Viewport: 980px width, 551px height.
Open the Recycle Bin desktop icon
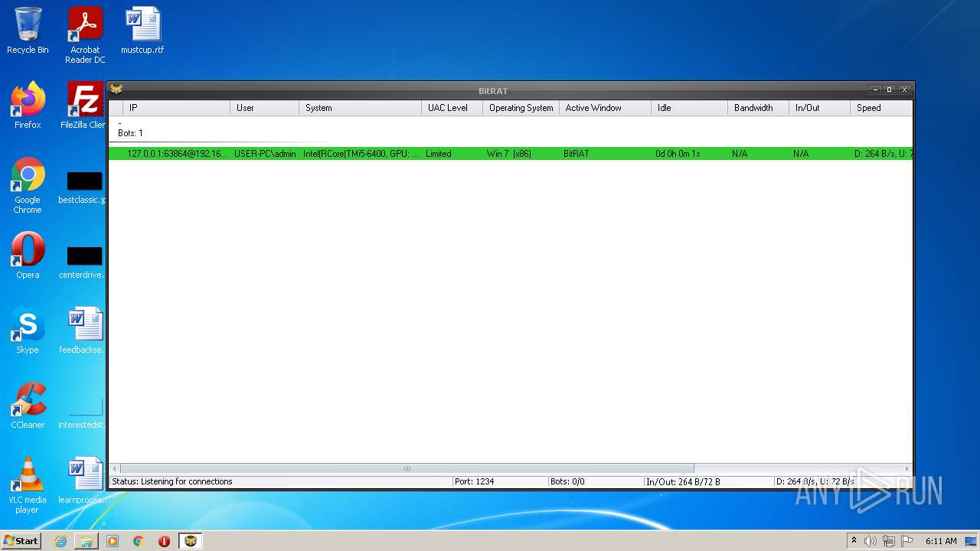click(x=28, y=31)
